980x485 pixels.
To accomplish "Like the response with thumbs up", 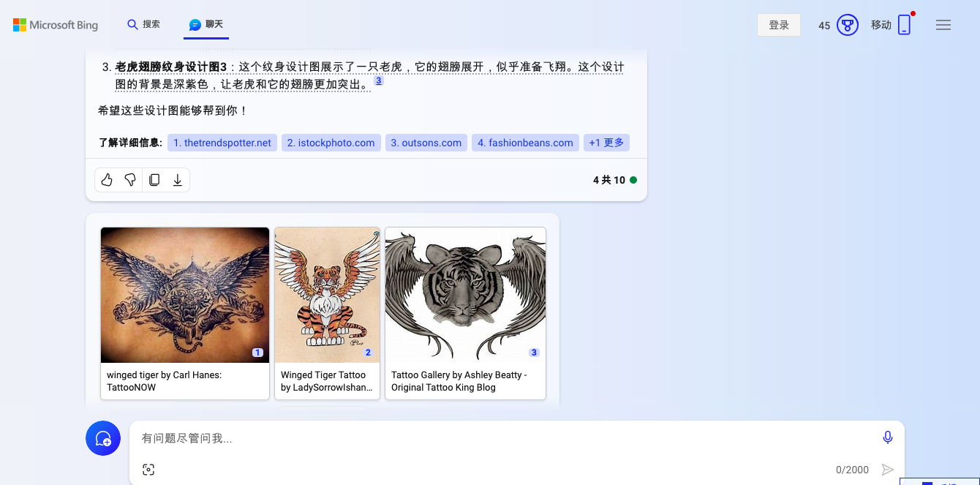I will point(107,180).
